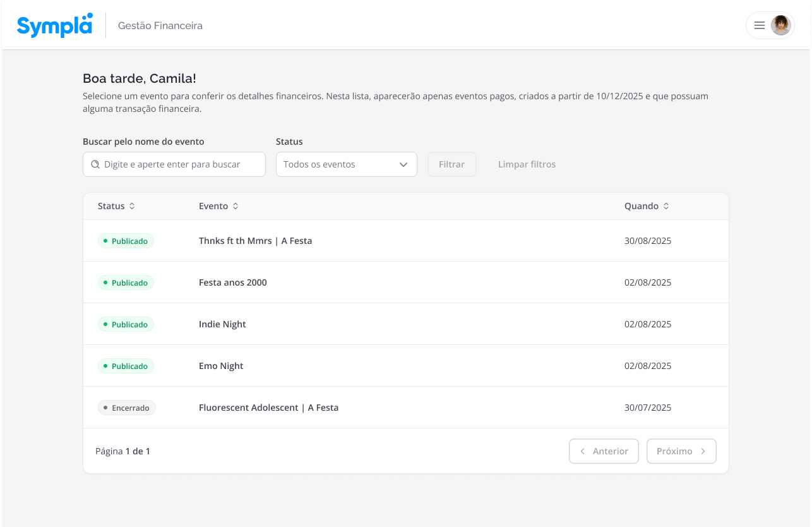Screen dimensions: 812x527
Task: Click the search magnifier icon
Action: (x=95, y=164)
